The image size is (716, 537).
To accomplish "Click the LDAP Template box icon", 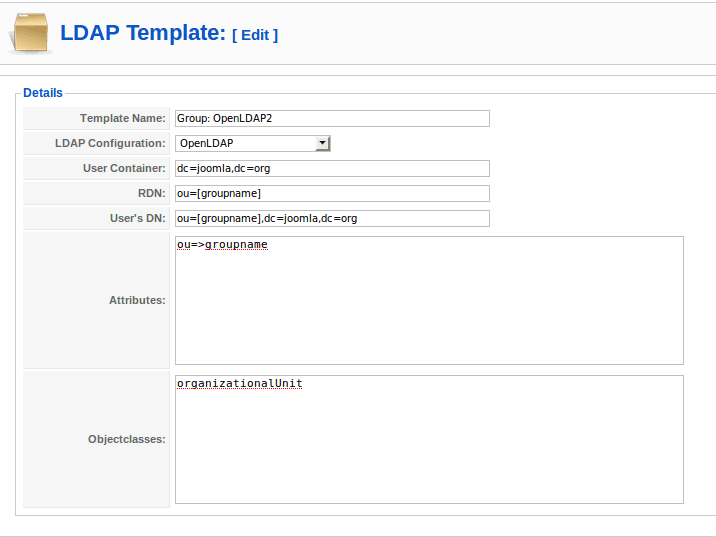I will tap(30, 34).
